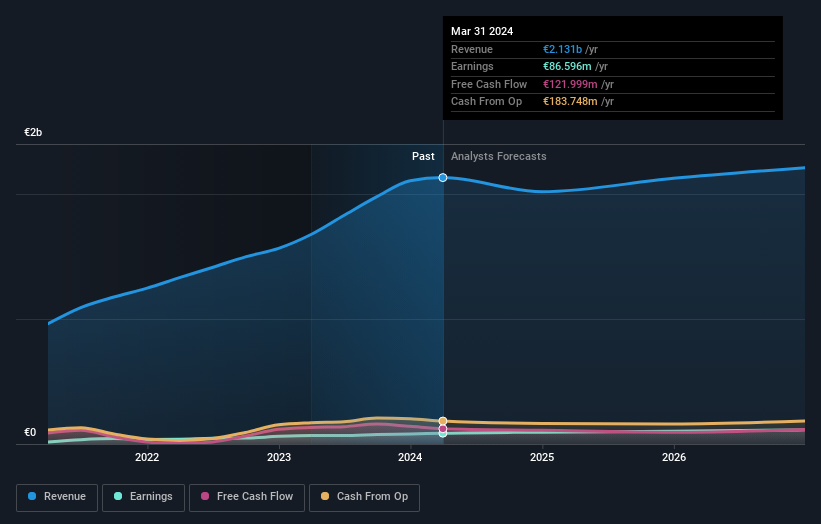Toggle the Revenue legend button
Viewport: 821px width, 524px height.
(x=57, y=497)
